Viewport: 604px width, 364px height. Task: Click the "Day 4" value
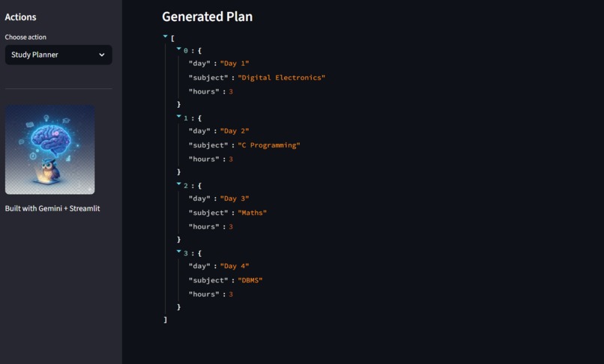coord(235,266)
